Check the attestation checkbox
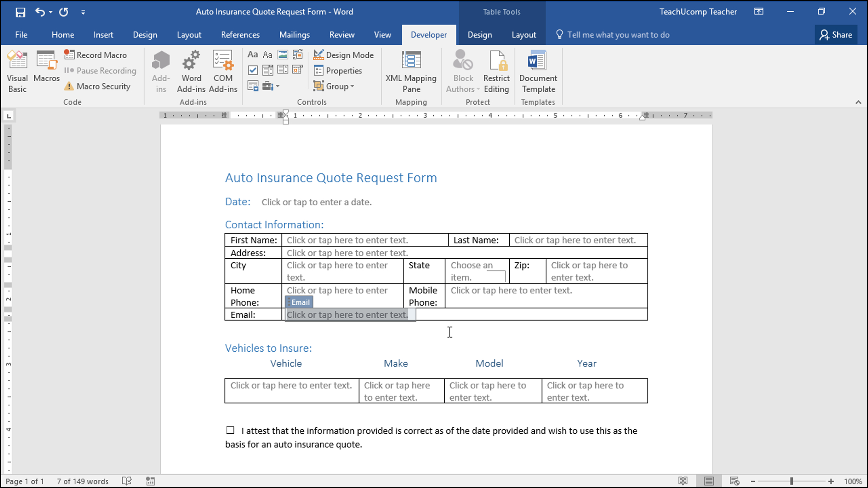This screenshot has height=488, width=868. [229, 430]
